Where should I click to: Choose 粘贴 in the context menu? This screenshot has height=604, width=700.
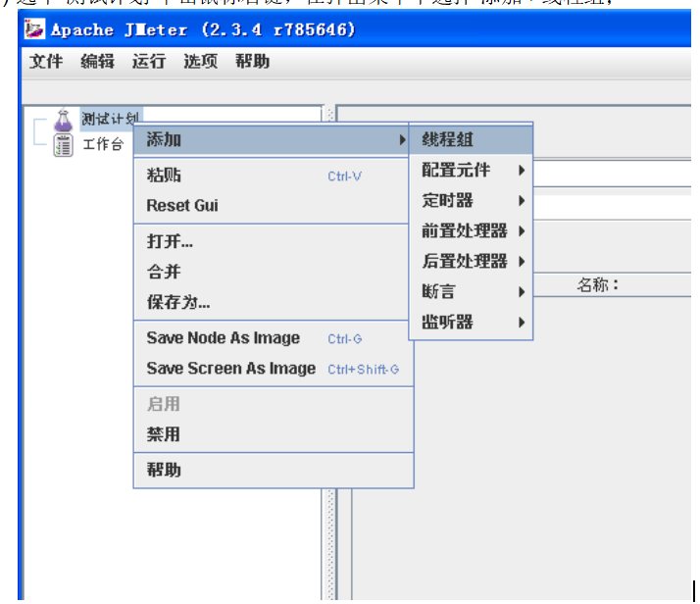272,176
